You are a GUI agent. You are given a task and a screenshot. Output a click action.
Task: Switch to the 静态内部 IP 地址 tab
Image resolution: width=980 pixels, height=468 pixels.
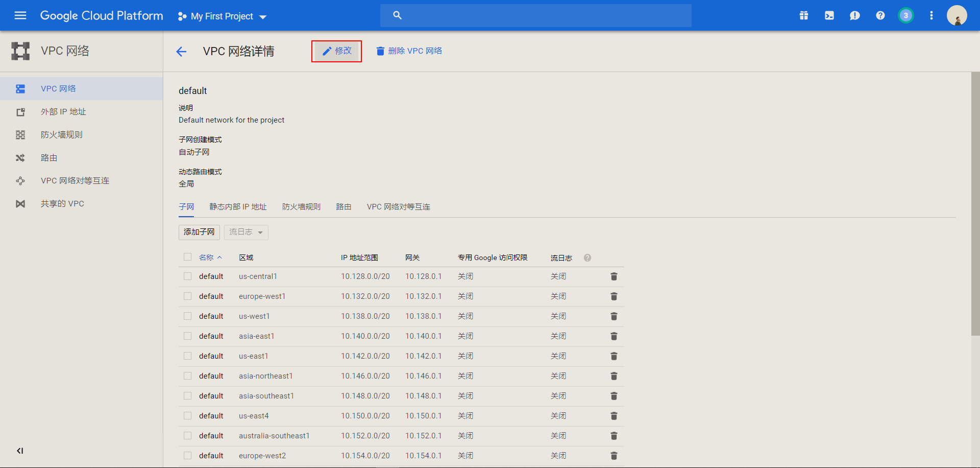[238, 207]
